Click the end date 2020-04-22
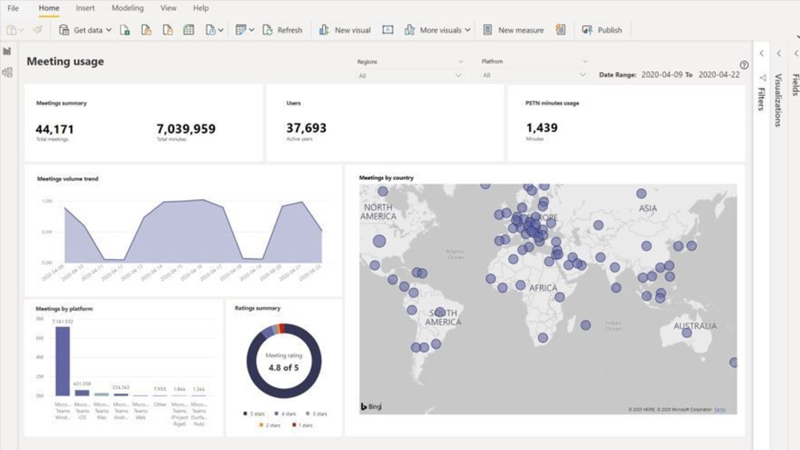 (719, 74)
